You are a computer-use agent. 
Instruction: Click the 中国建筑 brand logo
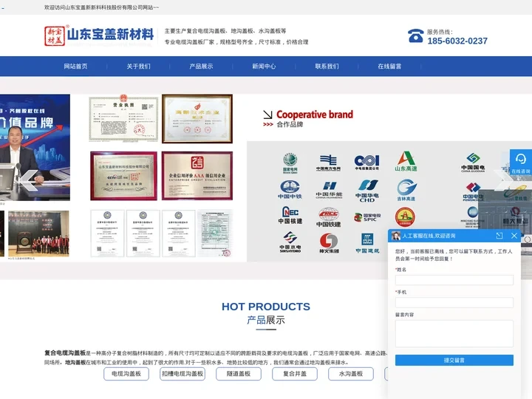(x=367, y=243)
